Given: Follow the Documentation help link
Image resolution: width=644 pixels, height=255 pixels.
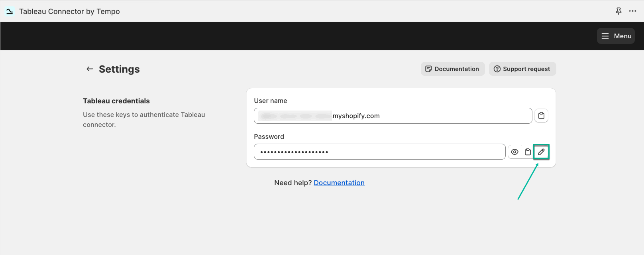Looking at the screenshot, I should tap(339, 183).
